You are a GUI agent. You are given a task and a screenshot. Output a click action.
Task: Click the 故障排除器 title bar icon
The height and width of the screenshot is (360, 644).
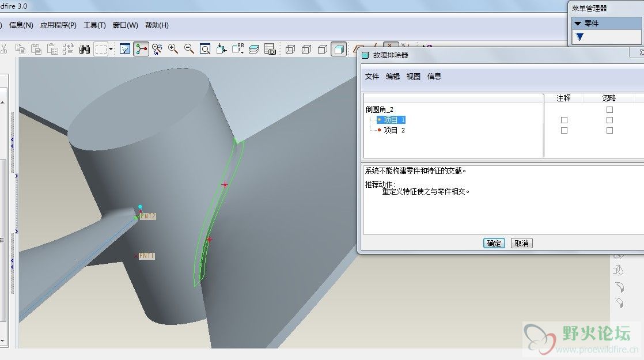click(x=365, y=55)
